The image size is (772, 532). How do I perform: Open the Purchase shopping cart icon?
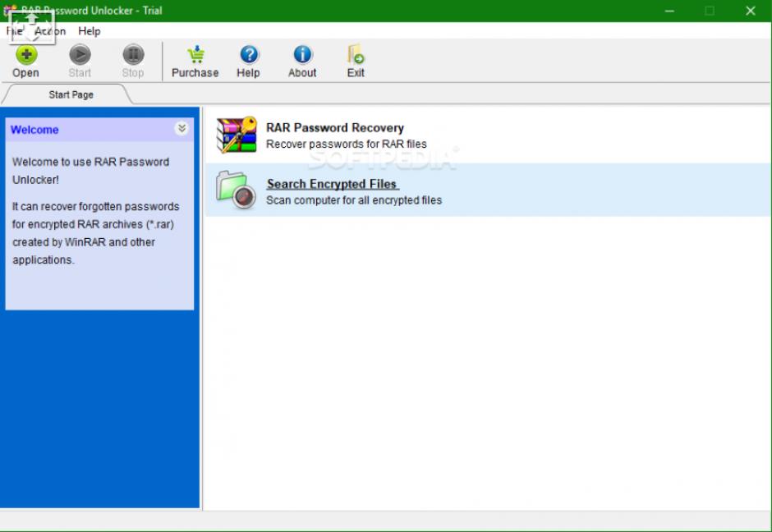pyautogui.click(x=196, y=55)
